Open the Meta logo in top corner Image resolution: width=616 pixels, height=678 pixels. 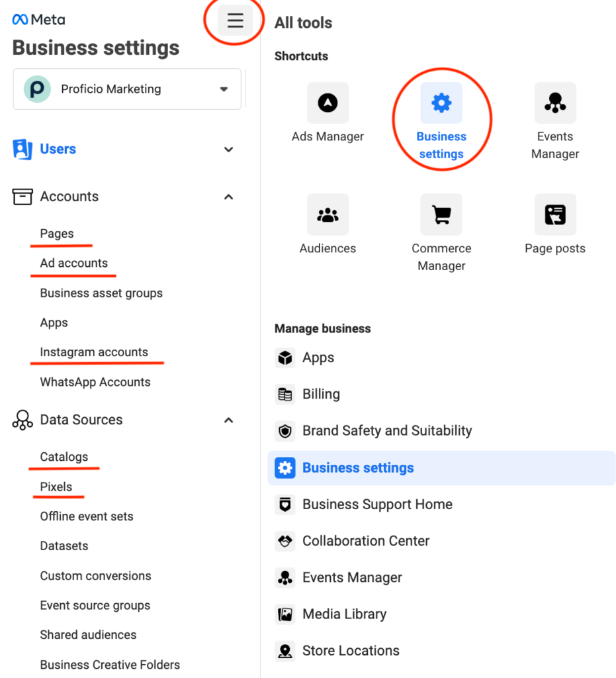[x=38, y=19]
